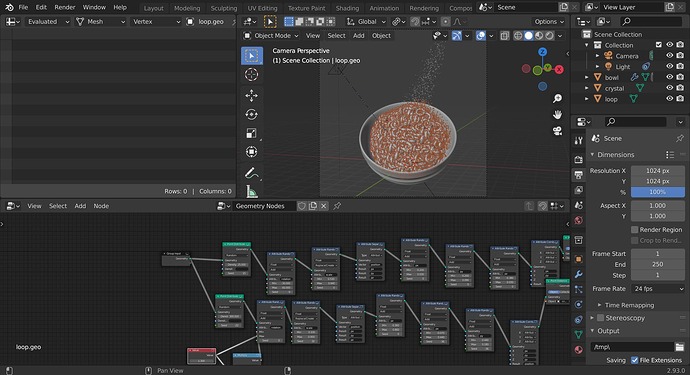Open the Frame Rate 24 fps dropdown
Viewport: 690px width, 375px height.
[x=658, y=289]
